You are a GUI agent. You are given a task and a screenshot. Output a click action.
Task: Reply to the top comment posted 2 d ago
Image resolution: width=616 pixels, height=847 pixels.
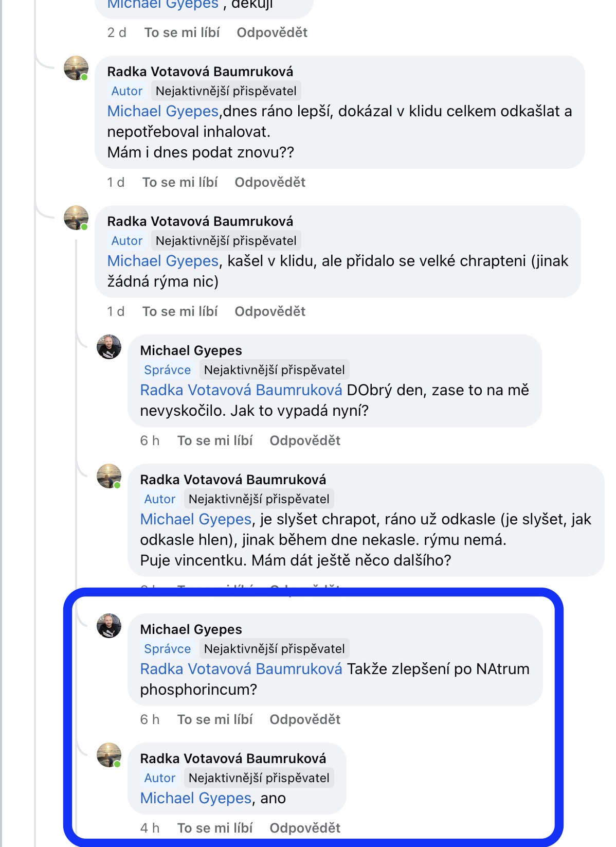point(272,32)
